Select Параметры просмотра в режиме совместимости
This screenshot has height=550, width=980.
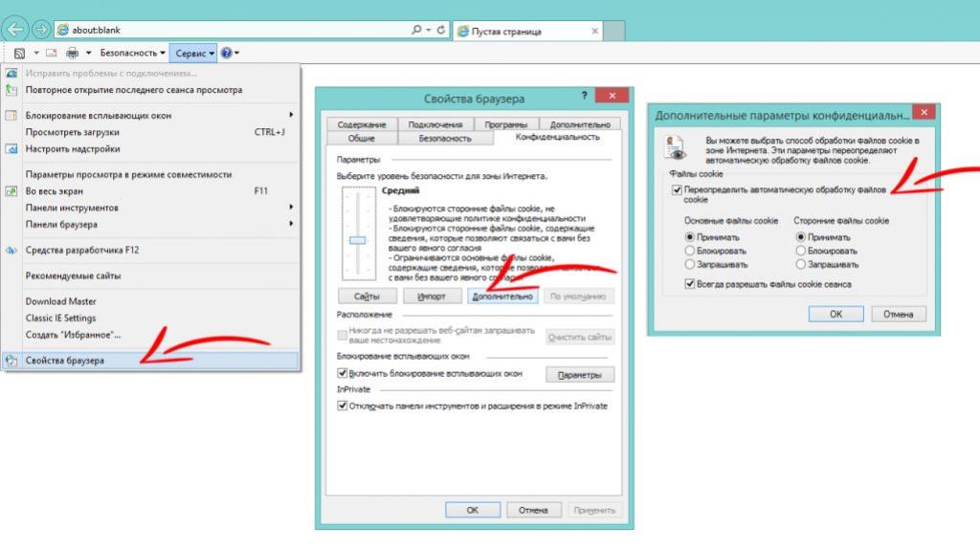click(x=150, y=174)
